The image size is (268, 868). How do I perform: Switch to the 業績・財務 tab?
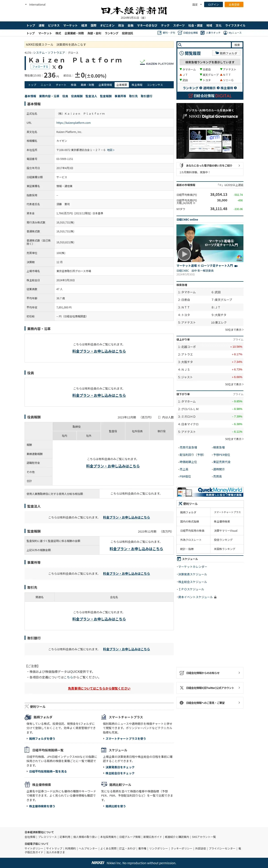[x=87, y=85]
